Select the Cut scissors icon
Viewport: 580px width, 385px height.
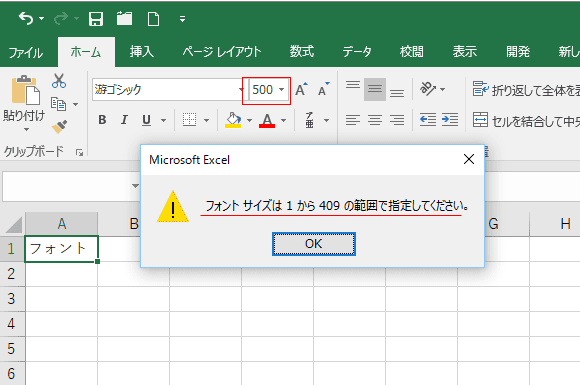click(x=59, y=81)
